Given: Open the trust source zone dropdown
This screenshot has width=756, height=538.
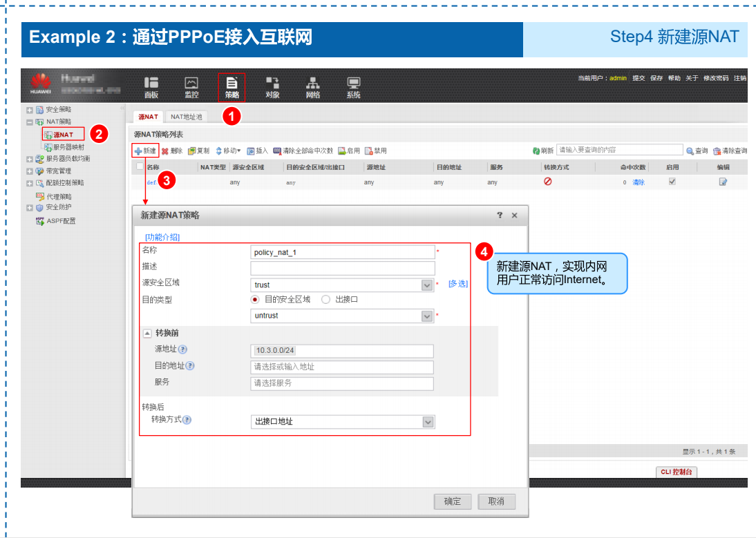Looking at the screenshot, I should click(x=427, y=285).
